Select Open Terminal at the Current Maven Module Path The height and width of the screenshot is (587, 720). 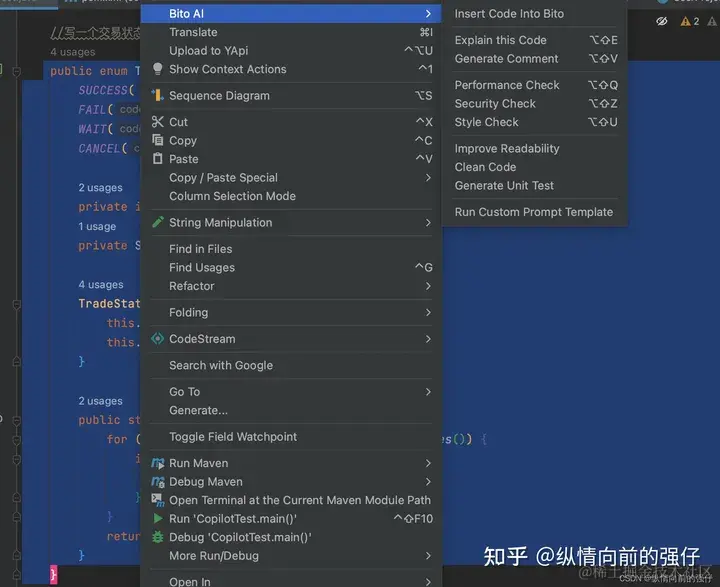291,500
